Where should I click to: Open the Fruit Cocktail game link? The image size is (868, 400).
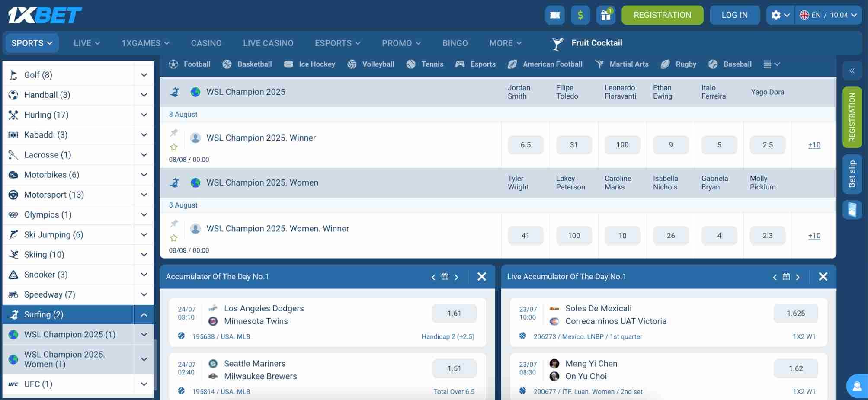[x=587, y=43]
